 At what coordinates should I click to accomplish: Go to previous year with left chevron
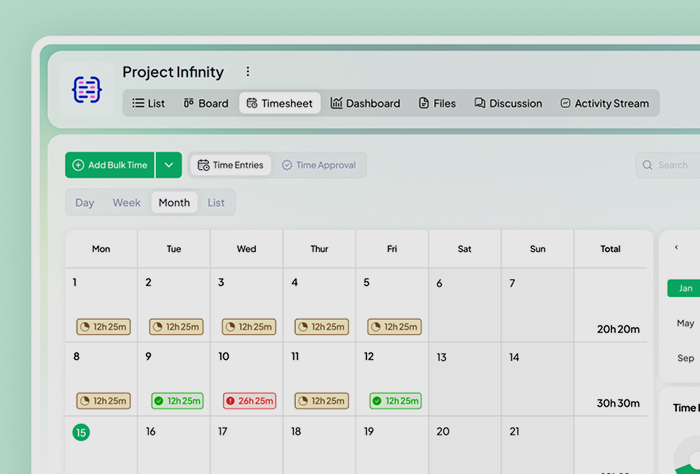click(676, 247)
